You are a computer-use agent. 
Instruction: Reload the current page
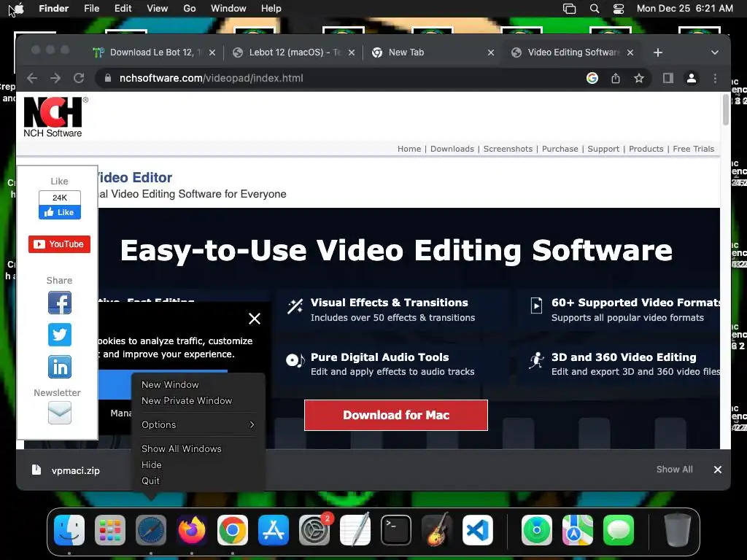coord(79,78)
